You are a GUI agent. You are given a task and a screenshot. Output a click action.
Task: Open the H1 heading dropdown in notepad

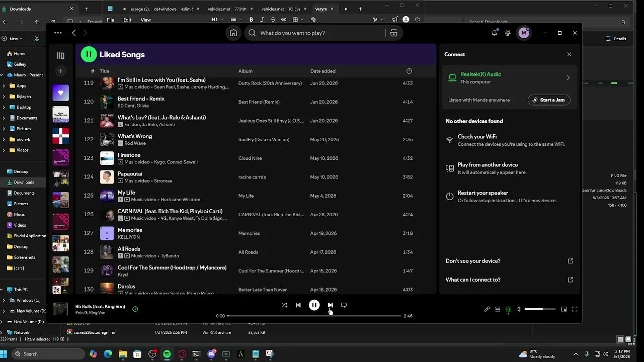pyautogui.click(x=217, y=20)
